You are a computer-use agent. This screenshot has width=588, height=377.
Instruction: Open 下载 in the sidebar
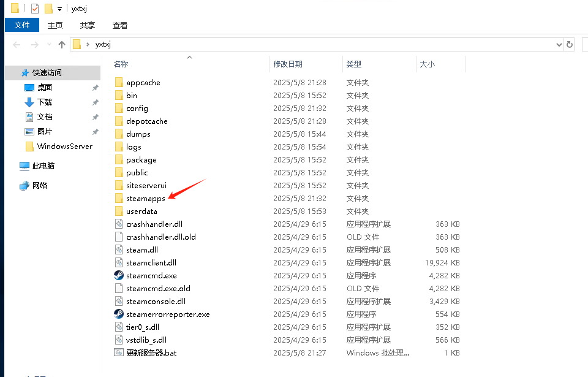pos(45,102)
